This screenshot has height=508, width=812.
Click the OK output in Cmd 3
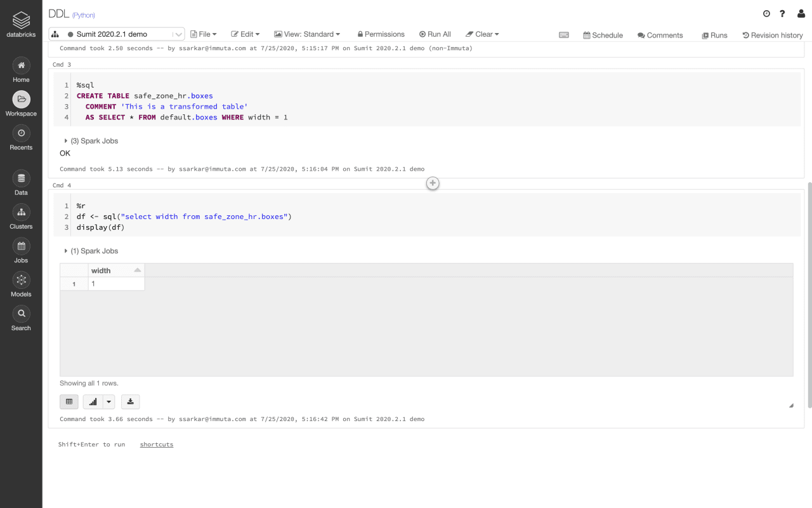[x=65, y=153]
